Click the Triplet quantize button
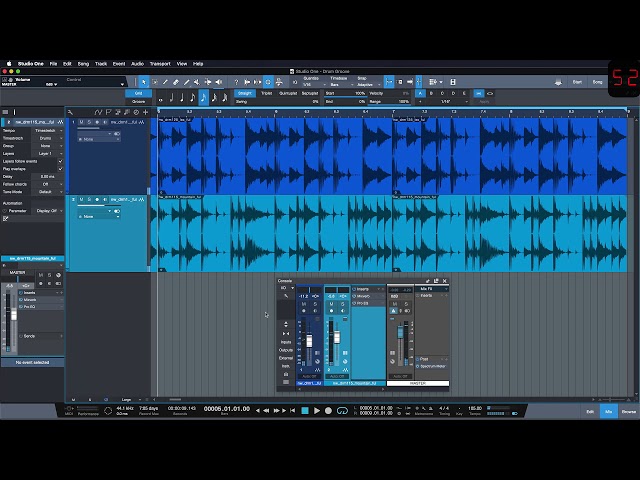 [x=267, y=93]
